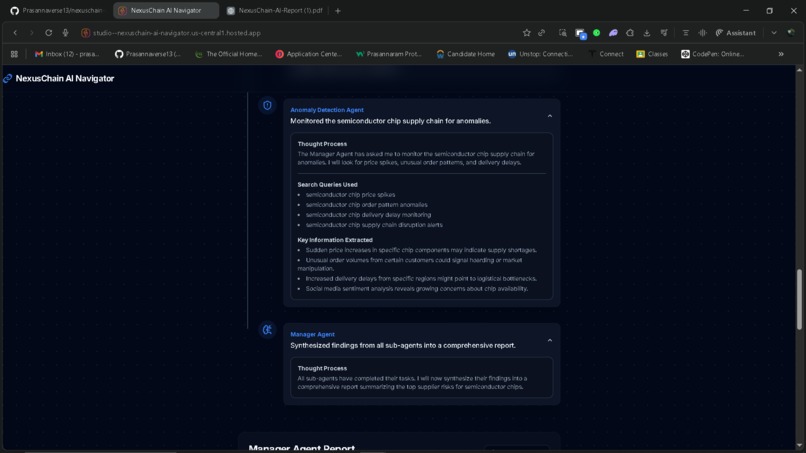This screenshot has width=806, height=453.
Task: Open the CodePen bookmark
Action: click(x=712, y=54)
